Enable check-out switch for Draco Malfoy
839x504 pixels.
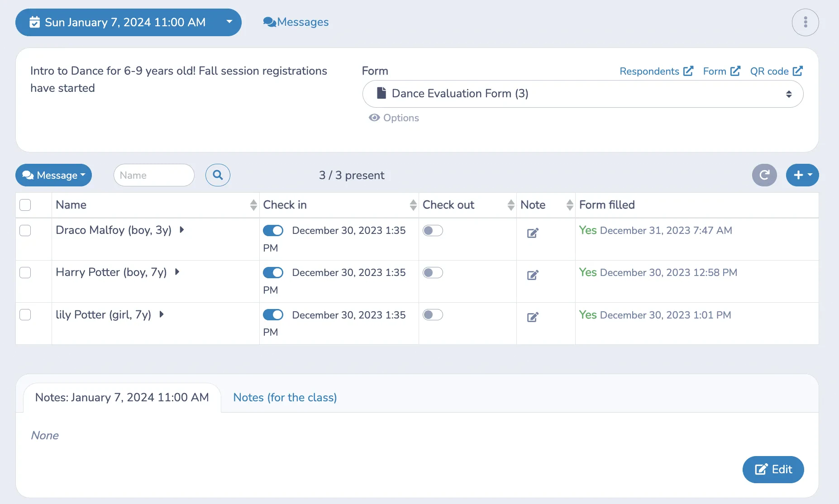coord(433,231)
